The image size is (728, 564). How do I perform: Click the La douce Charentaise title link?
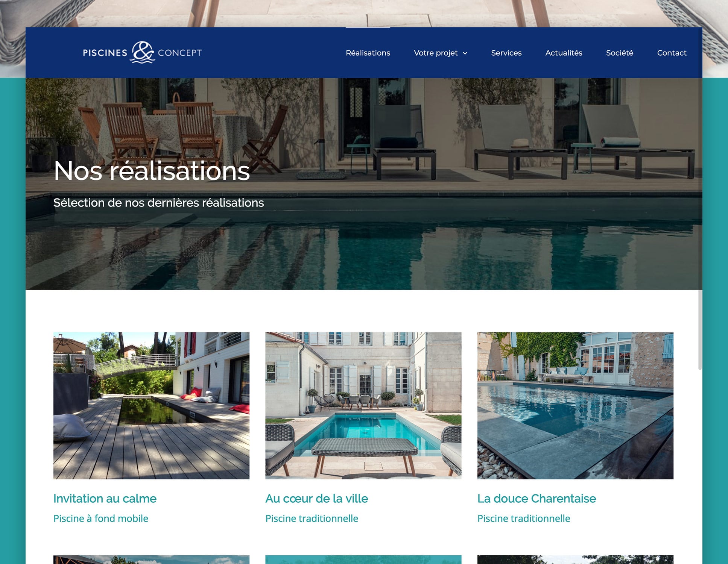(537, 499)
